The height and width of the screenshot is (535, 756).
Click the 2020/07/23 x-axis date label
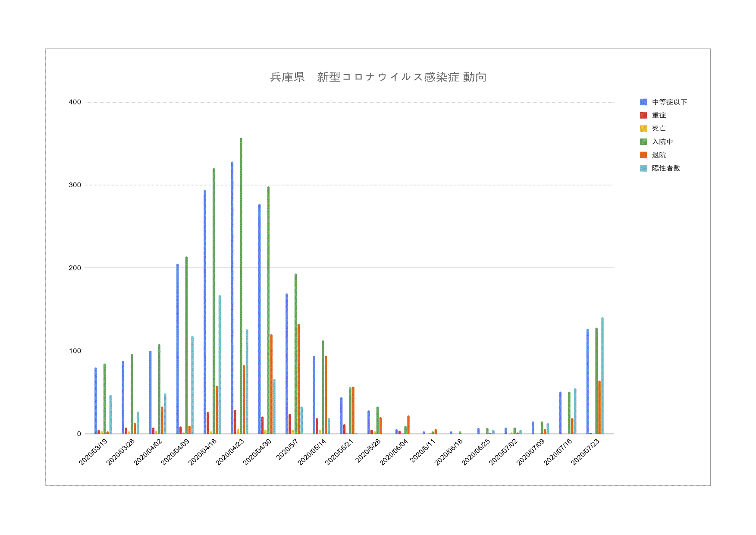coord(585,452)
